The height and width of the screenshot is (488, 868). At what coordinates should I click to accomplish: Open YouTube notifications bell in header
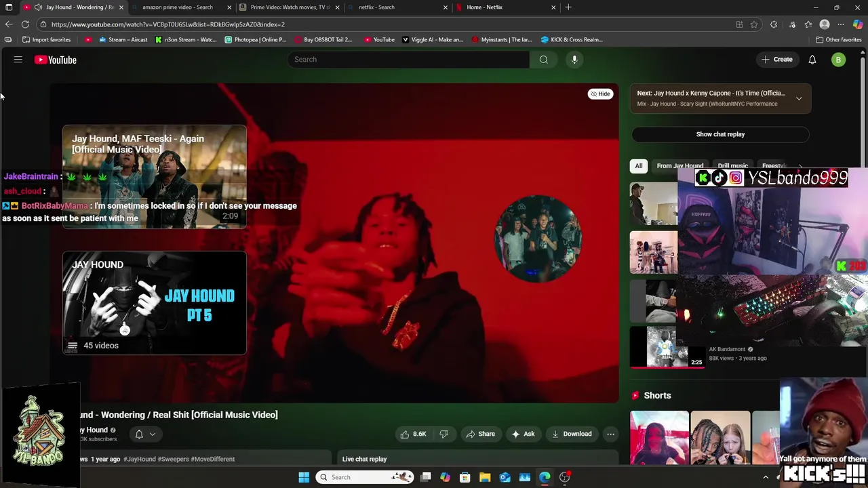[812, 60]
